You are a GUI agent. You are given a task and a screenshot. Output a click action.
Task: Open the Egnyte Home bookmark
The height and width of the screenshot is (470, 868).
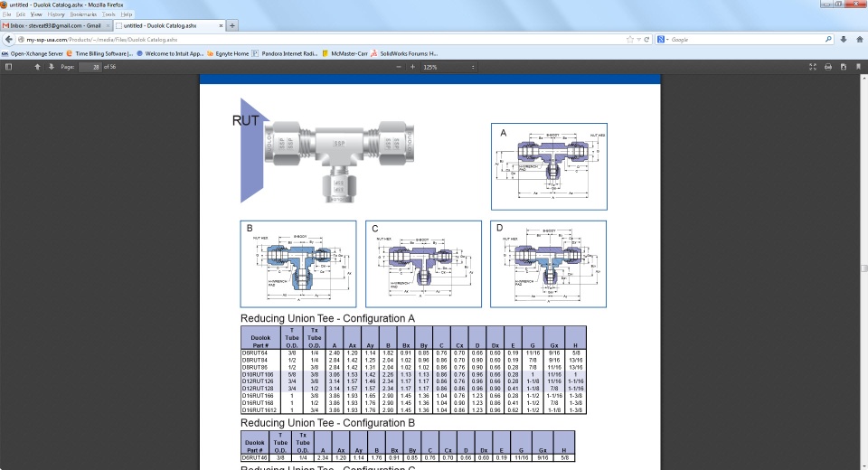(228, 53)
